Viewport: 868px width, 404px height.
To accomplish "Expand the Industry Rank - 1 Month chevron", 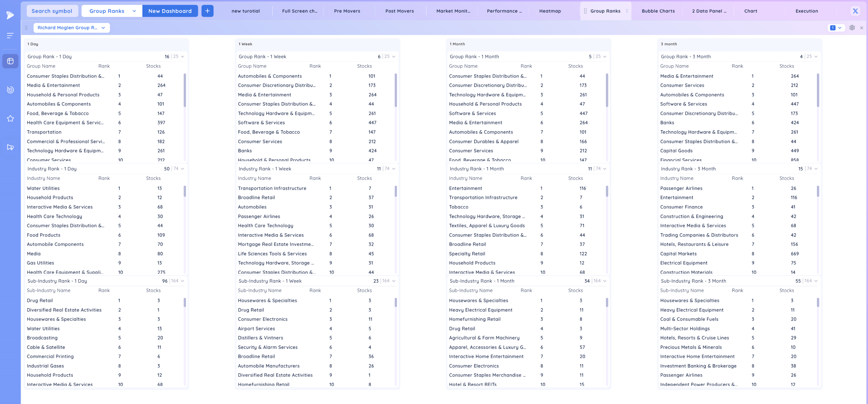I will pyautogui.click(x=605, y=169).
